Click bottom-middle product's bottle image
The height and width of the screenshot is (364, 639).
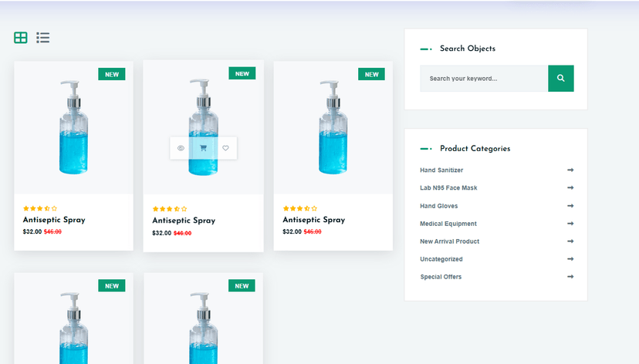point(204,328)
